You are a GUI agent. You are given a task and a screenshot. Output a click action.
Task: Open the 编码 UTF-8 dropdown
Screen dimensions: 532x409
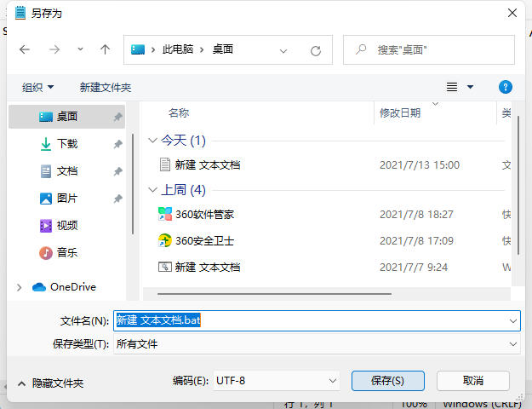point(276,380)
